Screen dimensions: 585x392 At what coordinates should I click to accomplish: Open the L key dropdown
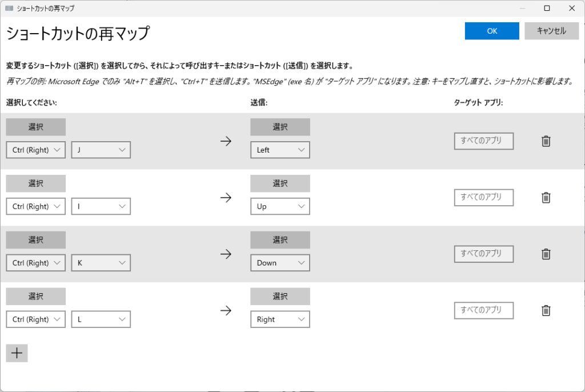point(101,319)
